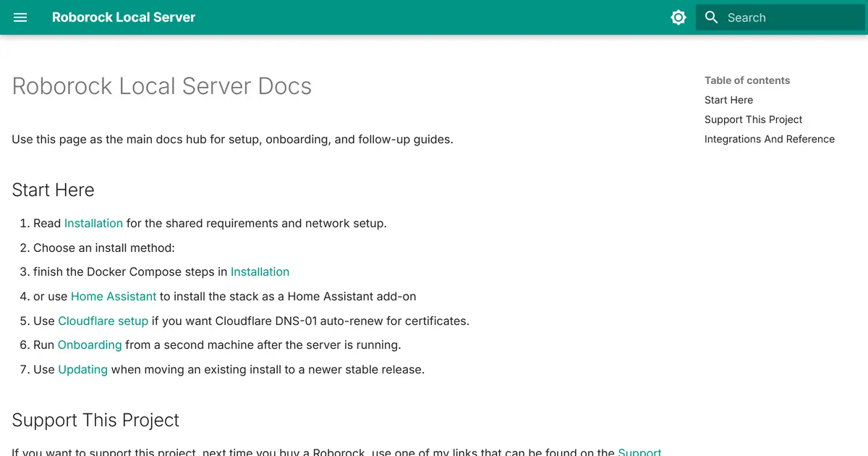
Task: Open the Updating link
Action: pyautogui.click(x=82, y=369)
